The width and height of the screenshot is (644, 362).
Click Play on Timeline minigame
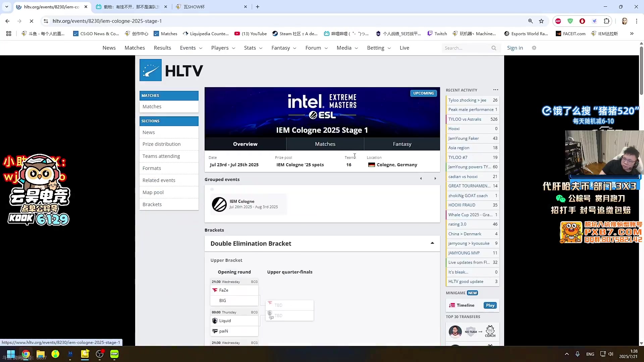[x=490, y=305]
